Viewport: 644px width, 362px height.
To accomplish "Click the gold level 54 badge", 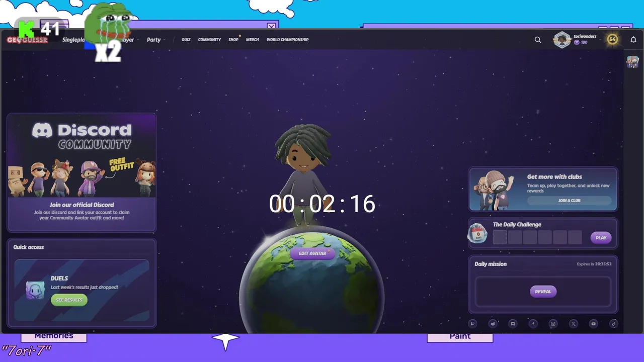I will [x=612, y=39].
